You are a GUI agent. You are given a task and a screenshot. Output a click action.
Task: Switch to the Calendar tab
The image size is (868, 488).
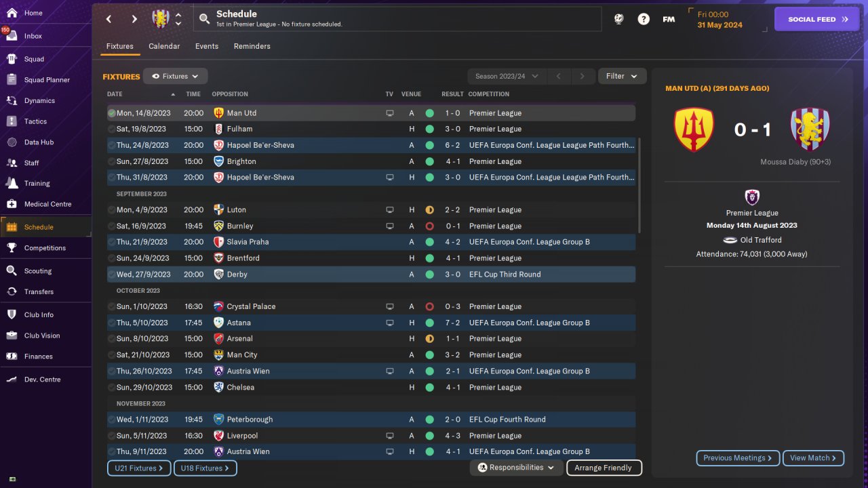point(164,46)
